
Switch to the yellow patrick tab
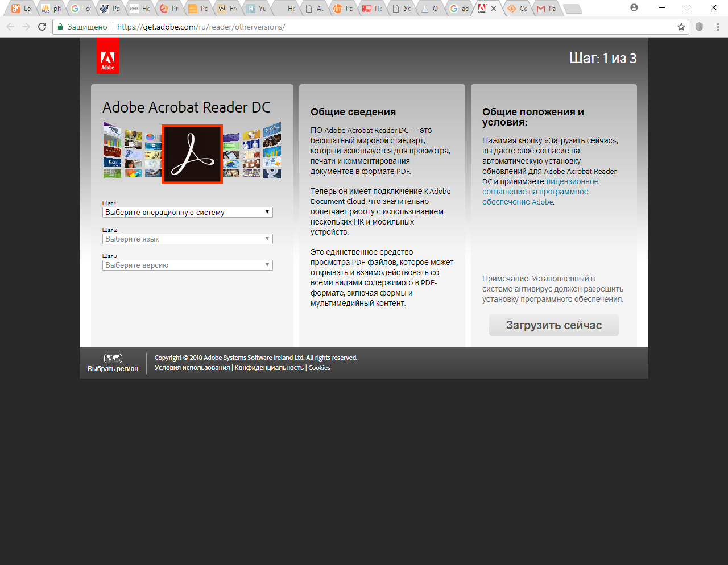198,9
